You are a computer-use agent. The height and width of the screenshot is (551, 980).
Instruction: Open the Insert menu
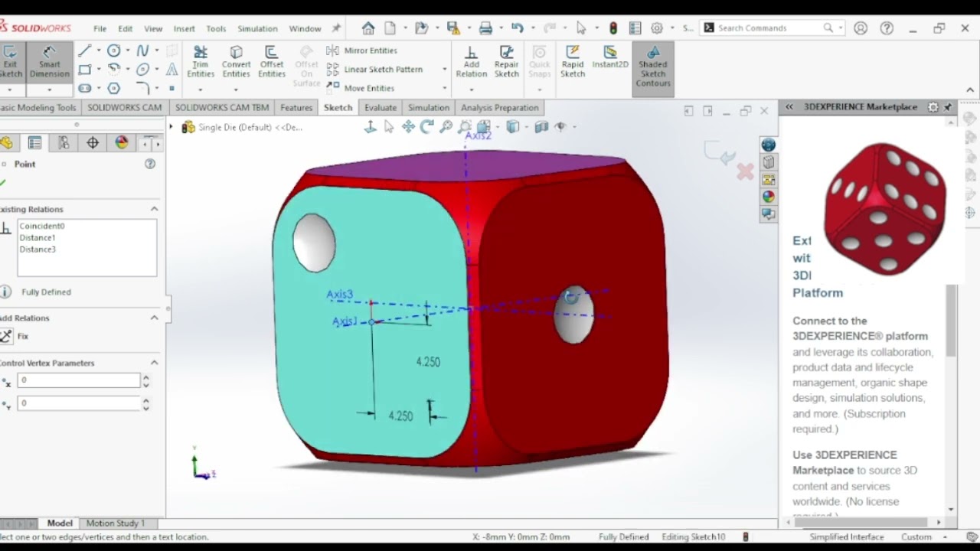click(x=184, y=28)
